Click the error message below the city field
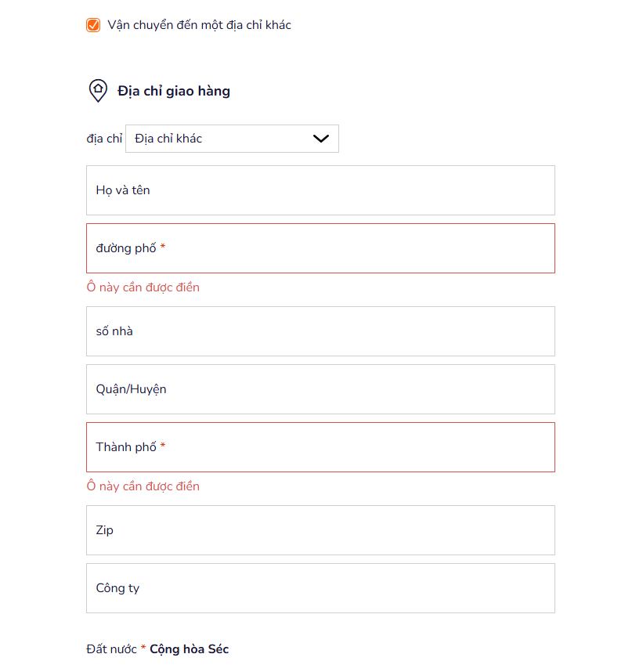This screenshot has width=632, height=672. (143, 486)
